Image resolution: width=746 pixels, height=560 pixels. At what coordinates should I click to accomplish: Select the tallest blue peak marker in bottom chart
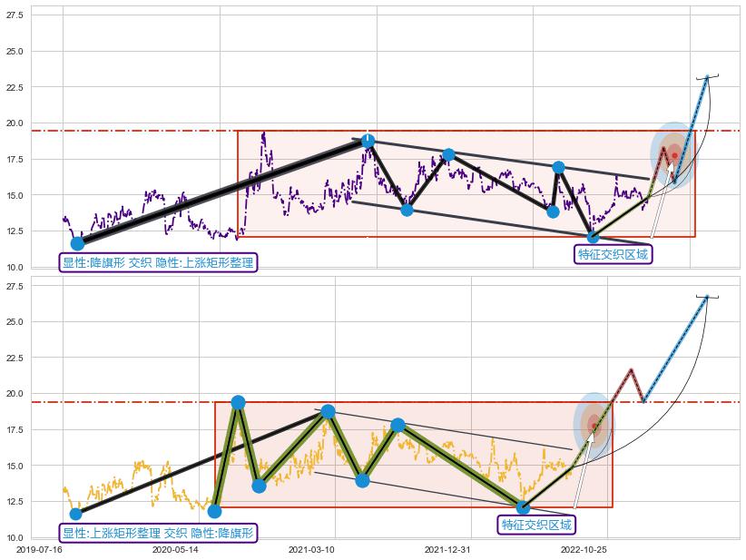(238, 402)
